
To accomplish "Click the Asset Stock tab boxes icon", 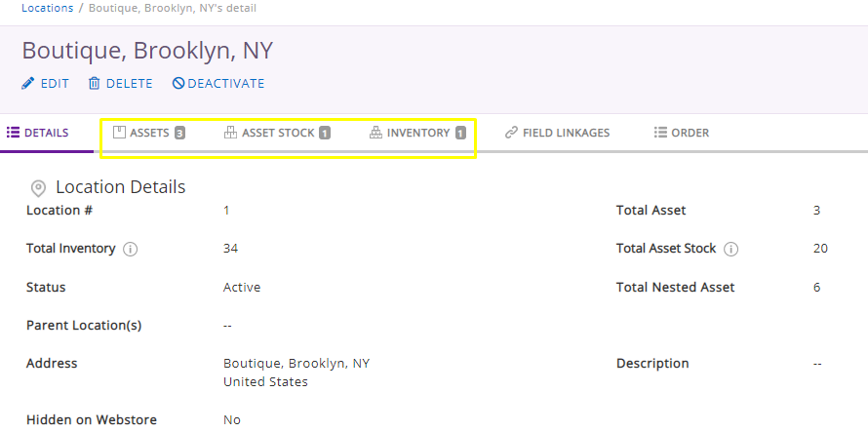I will (230, 133).
